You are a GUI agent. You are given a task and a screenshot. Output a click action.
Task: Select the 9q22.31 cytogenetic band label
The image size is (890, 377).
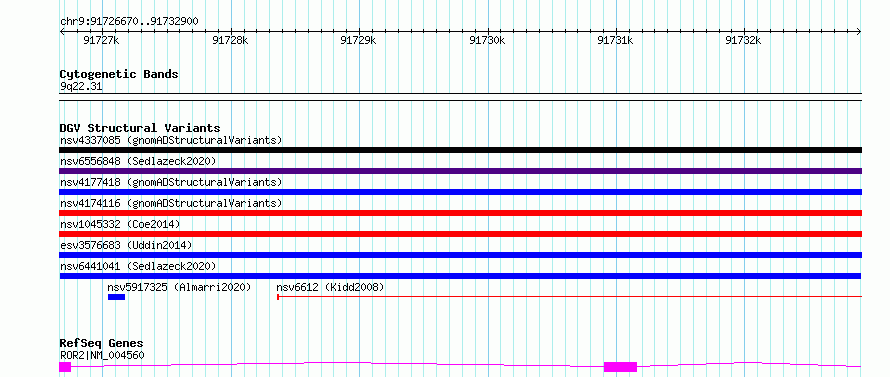coord(81,87)
